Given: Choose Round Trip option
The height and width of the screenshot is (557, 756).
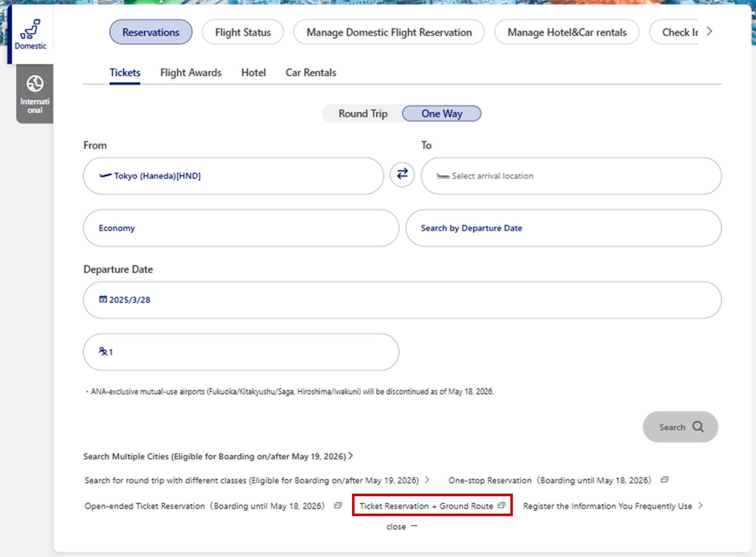Looking at the screenshot, I should (x=363, y=114).
